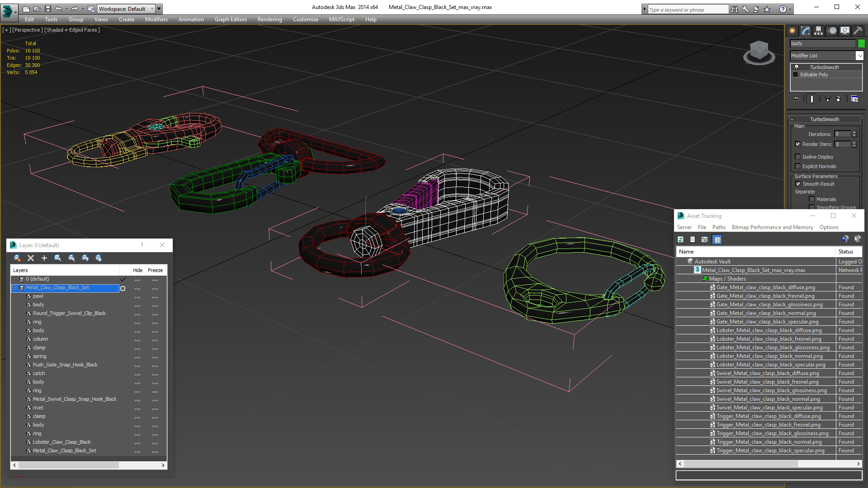Select the Lobster_Claw_Clasp_Black layer item

(x=62, y=442)
